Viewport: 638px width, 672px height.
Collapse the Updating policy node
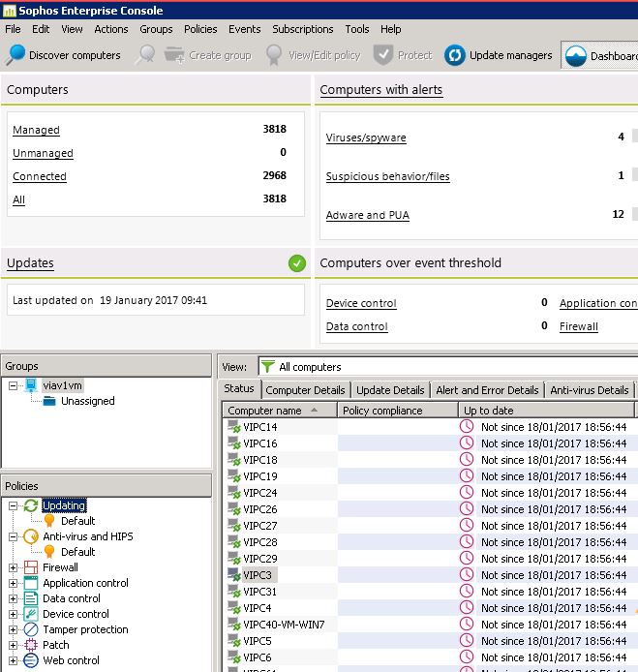14,505
